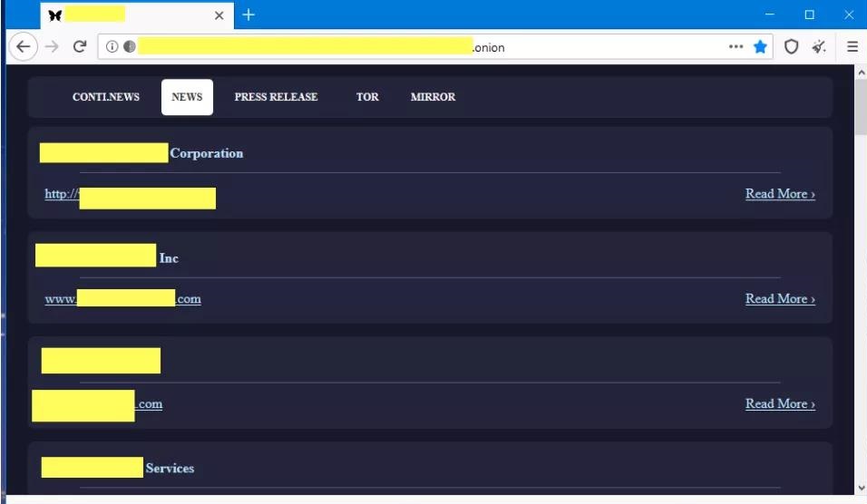Click the New Identity broom icon
This screenshot has width=867, height=504.
[x=819, y=47]
